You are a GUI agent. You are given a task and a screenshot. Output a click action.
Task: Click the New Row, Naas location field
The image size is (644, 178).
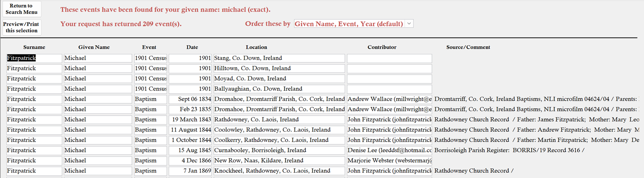click(x=279, y=160)
